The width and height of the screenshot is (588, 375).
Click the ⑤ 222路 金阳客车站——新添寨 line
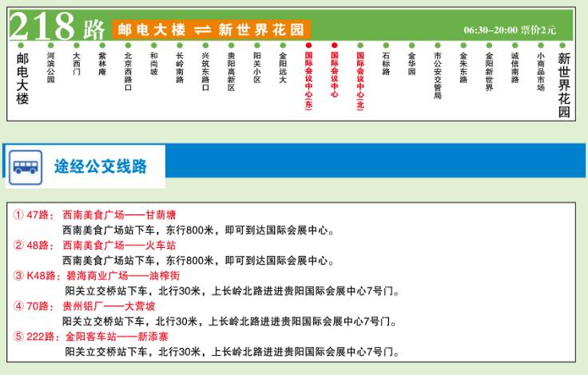click(x=91, y=337)
